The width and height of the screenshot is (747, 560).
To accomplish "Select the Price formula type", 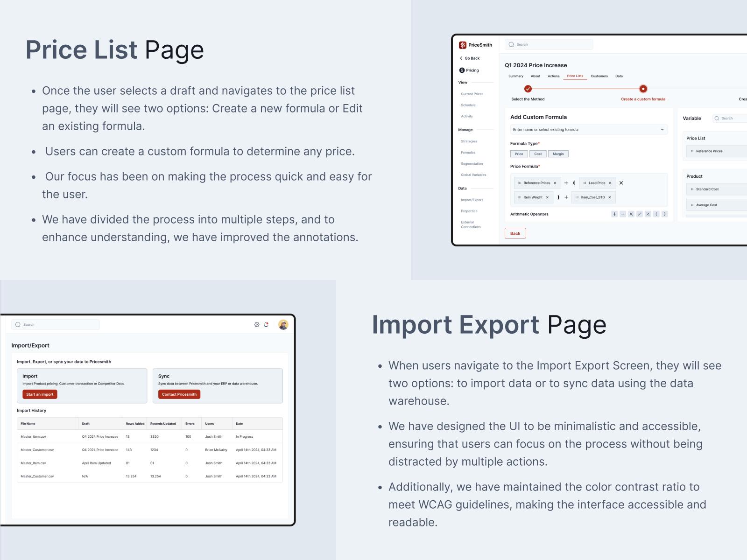I will (x=519, y=154).
